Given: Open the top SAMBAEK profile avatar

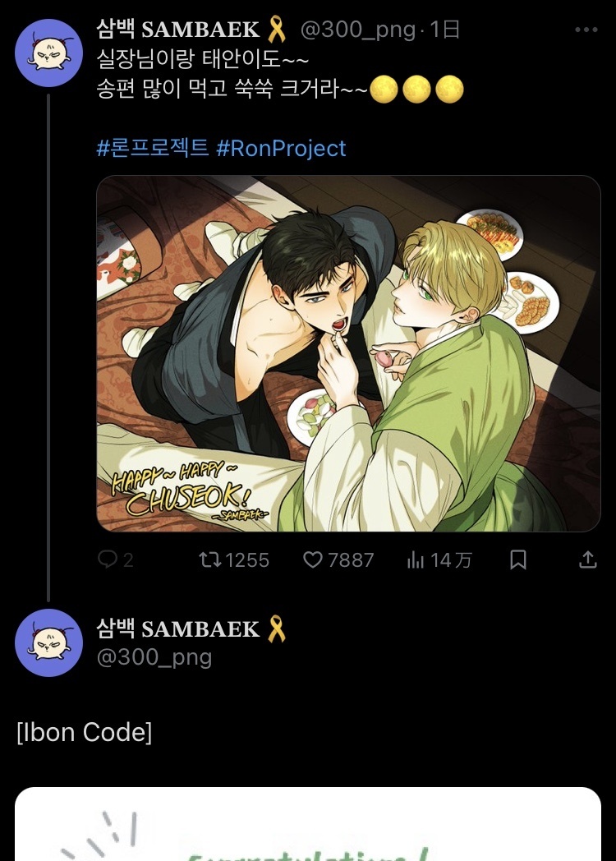Looking at the screenshot, I should point(49,53).
